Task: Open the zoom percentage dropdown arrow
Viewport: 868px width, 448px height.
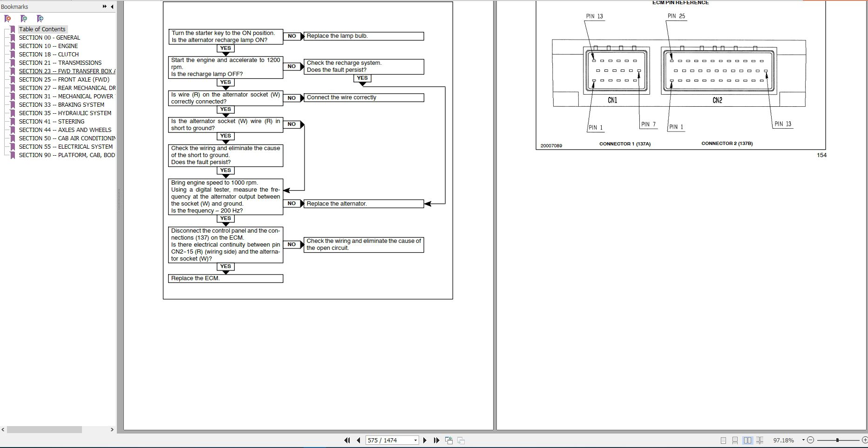Action: pos(803,440)
